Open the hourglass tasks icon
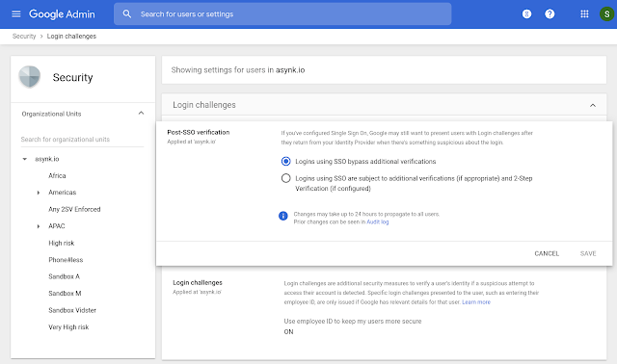The width and height of the screenshot is (617, 364). click(526, 14)
